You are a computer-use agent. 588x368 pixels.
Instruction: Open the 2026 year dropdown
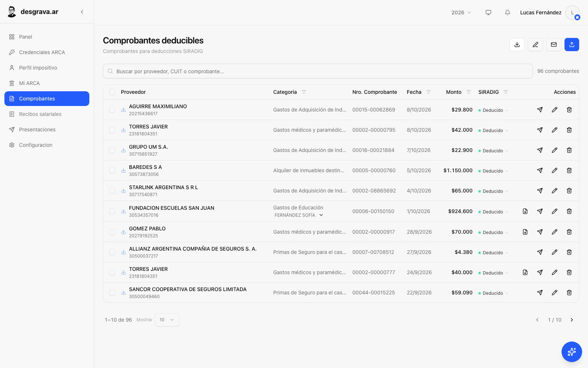pos(461,13)
